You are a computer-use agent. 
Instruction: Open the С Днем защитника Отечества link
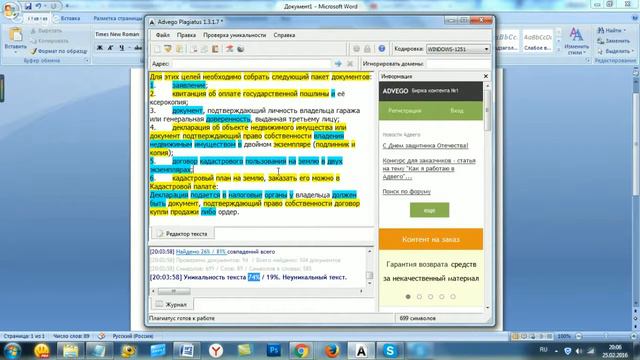425,146
